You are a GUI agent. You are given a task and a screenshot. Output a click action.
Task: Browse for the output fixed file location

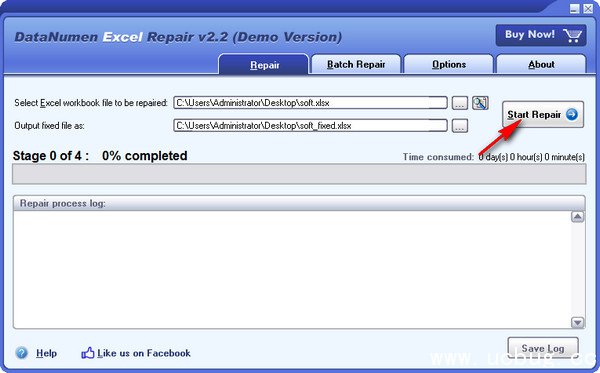click(x=460, y=125)
